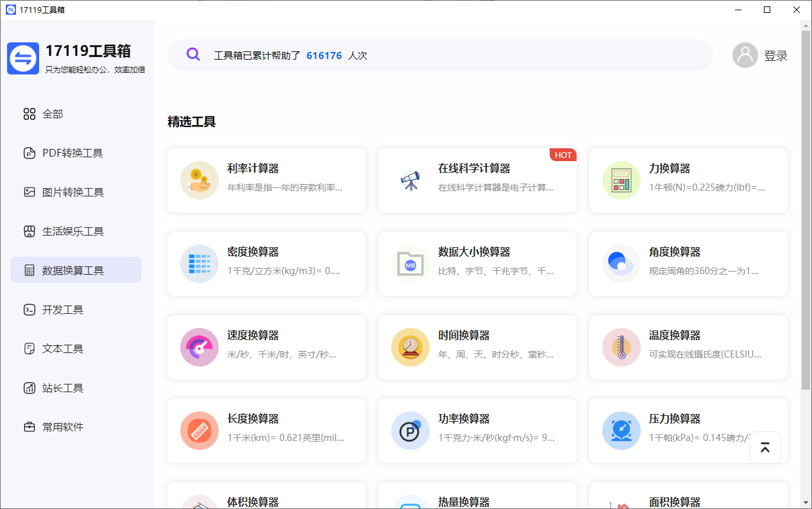
Task: Click the purple search magnifier icon
Action: tap(193, 55)
